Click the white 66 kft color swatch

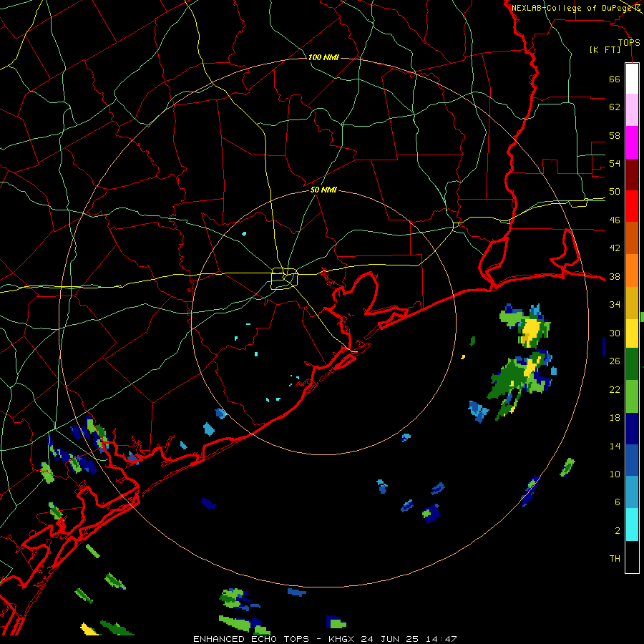pos(632,79)
